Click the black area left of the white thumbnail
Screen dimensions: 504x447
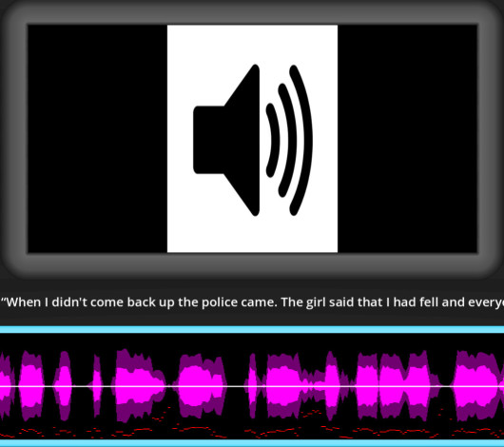[97, 139]
